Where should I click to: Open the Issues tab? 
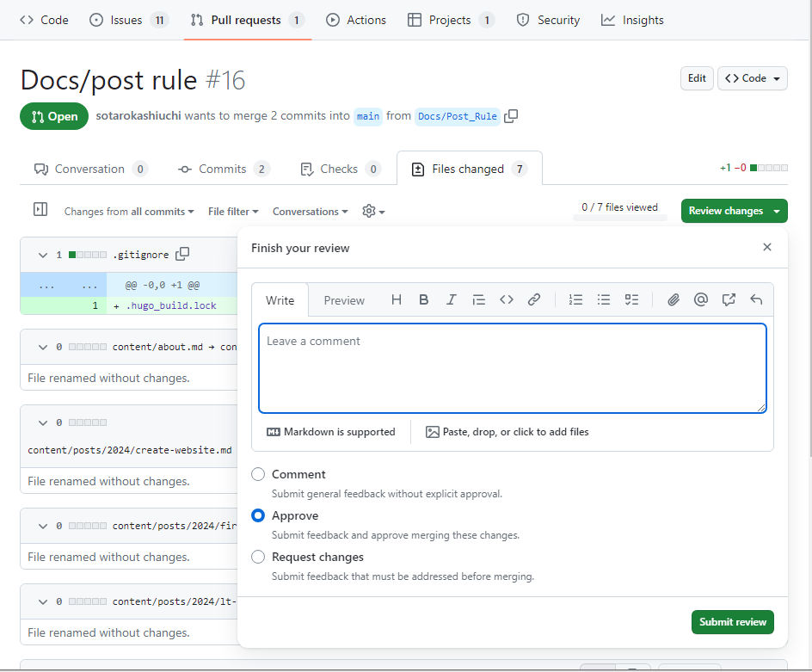(x=128, y=20)
